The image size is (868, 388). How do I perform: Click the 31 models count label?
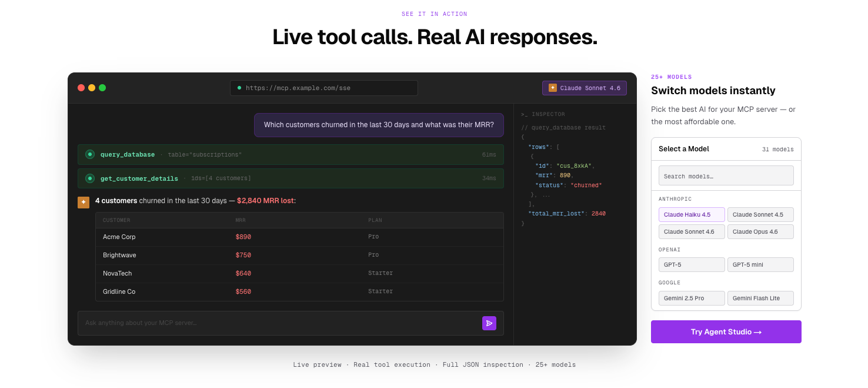tap(778, 150)
